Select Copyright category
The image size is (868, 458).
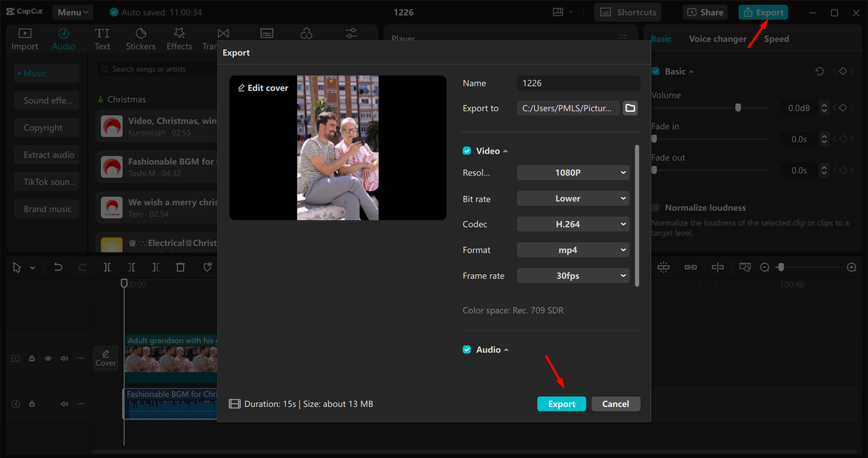(x=47, y=128)
